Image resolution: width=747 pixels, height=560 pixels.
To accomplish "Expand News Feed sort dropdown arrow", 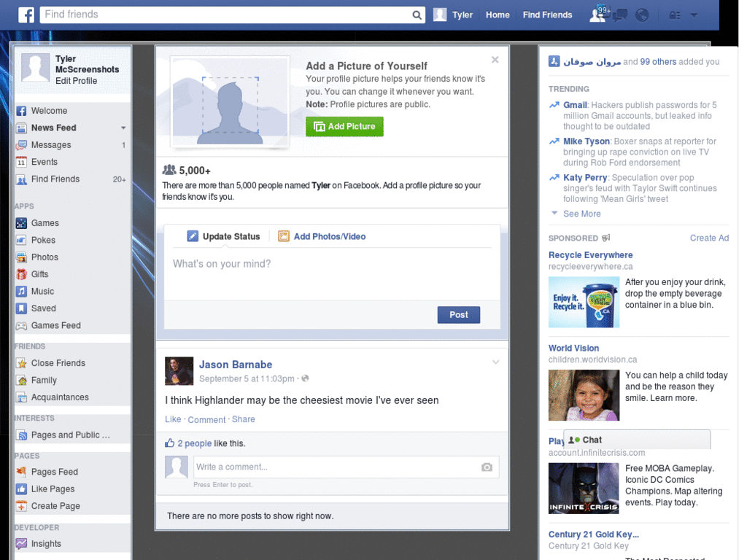I will (123, 128).
